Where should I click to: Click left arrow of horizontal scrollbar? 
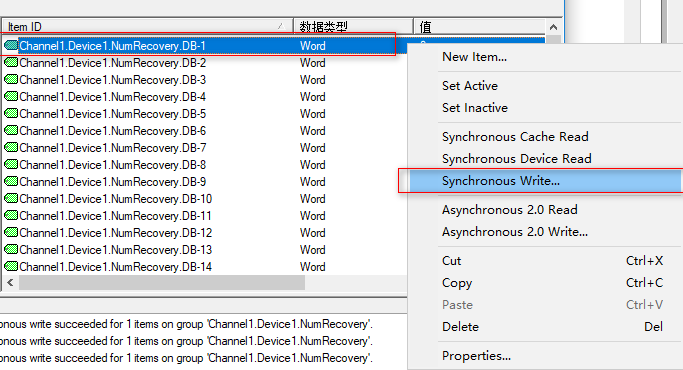tap(10, 282)
